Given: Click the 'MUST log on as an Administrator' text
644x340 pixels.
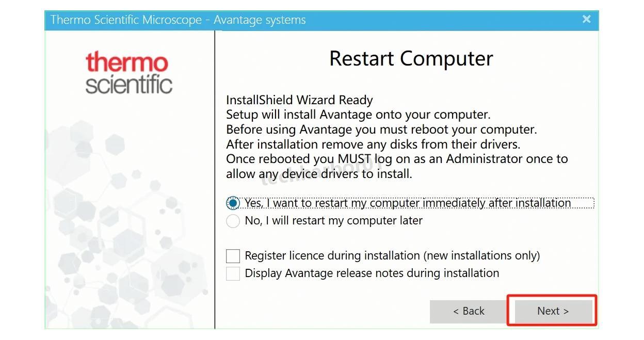Looking at the screenshot, I should coord(396,158).
